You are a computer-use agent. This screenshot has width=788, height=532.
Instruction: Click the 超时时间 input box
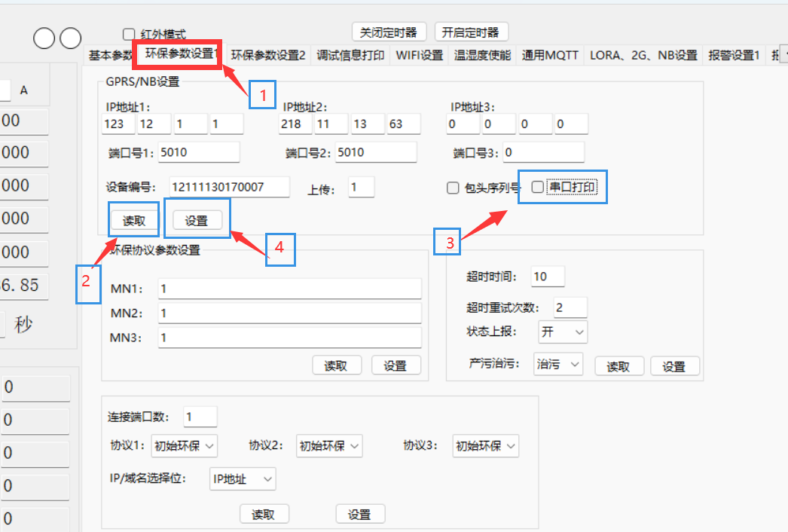click(x=547, y=277)
